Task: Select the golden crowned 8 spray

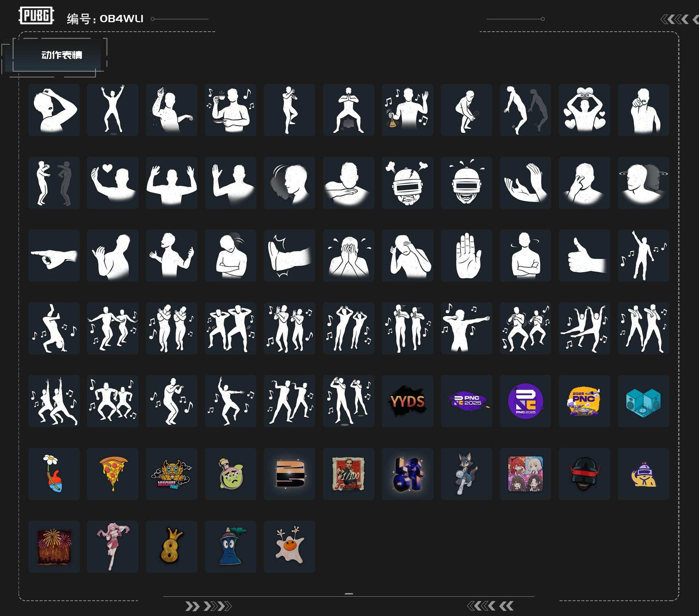Action: tap(171, 547)
